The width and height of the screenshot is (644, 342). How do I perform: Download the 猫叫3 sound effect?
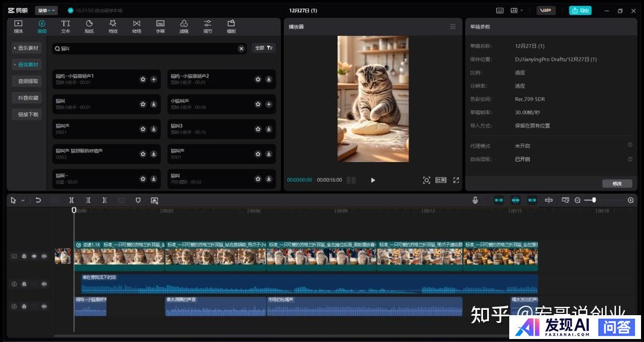tap(268, 129)
